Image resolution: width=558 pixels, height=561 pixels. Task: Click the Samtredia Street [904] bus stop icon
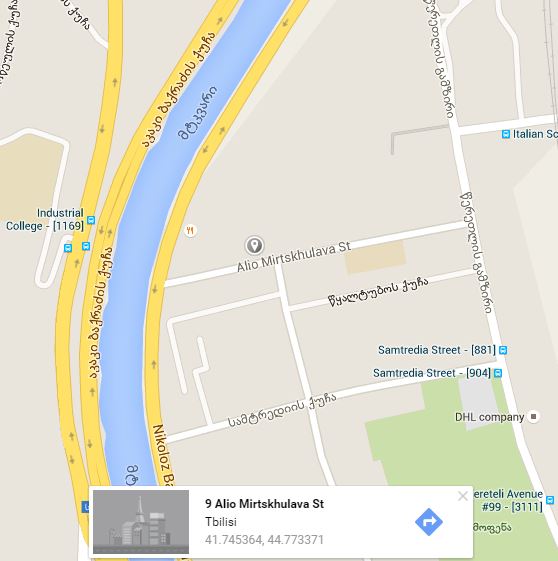[x=498, y=373]
